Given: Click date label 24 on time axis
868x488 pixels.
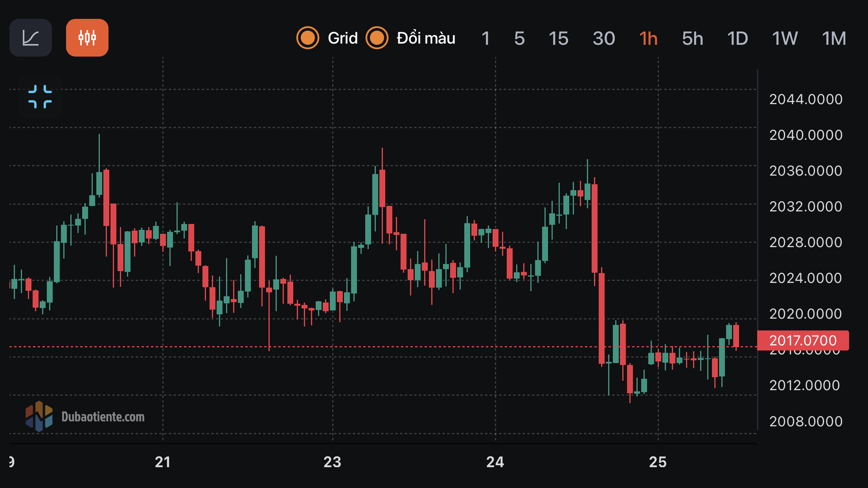Looking at the screenshot, I should click(495, 462).
